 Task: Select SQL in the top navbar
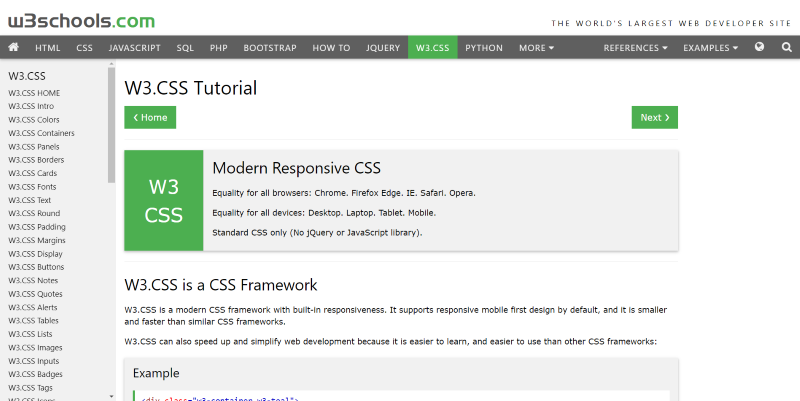click(x=185, y=47)
